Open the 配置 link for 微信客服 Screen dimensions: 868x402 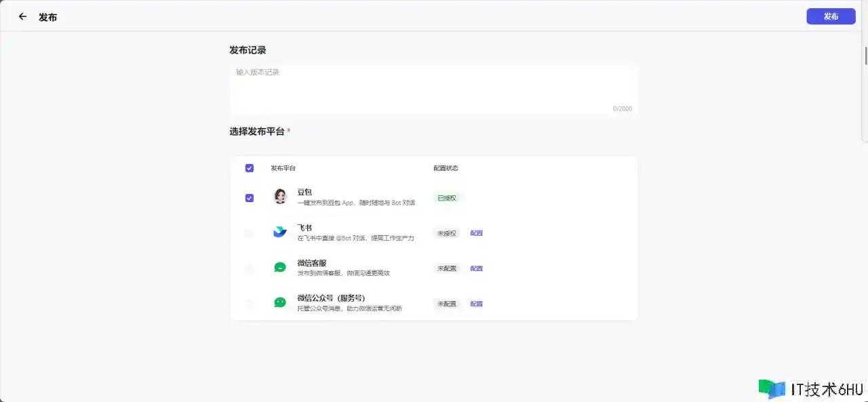pyautogui.click(x=477, y=268)
